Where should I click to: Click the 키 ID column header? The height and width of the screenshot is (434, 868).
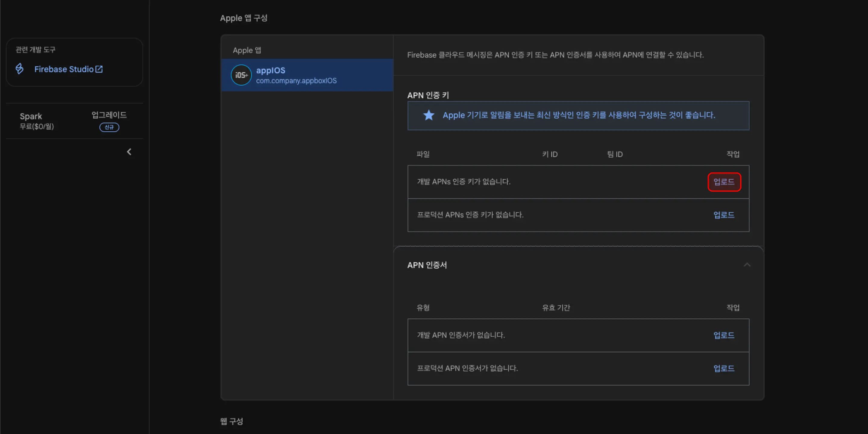point(550,154)
